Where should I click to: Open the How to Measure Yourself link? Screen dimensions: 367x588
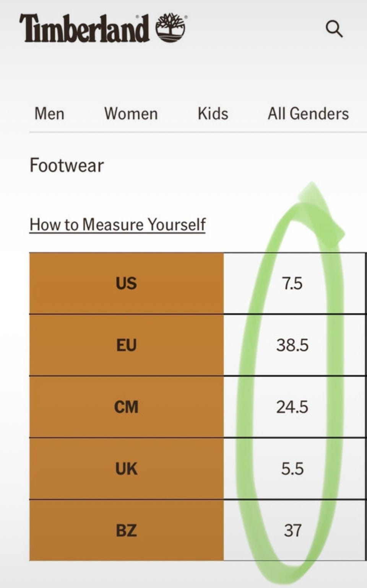pos(118,225)
